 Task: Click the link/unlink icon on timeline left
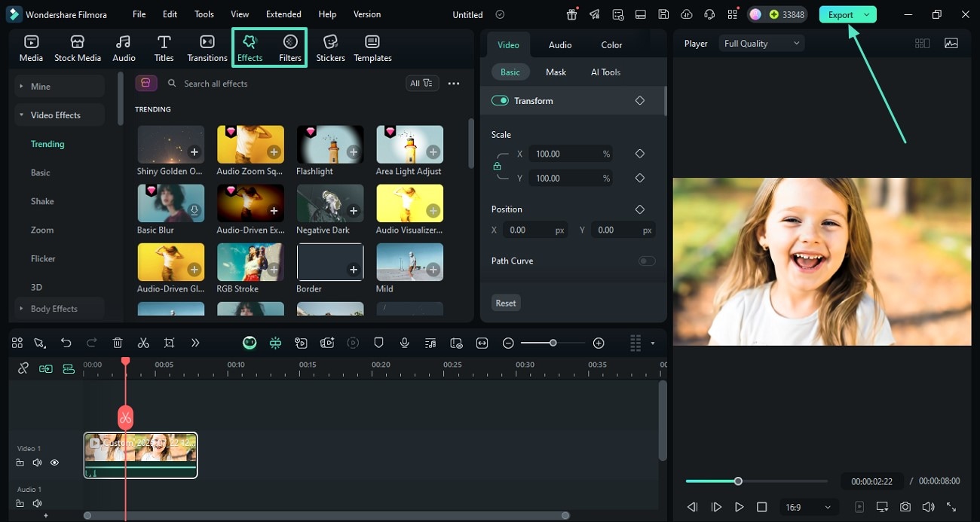coord(23,368)
